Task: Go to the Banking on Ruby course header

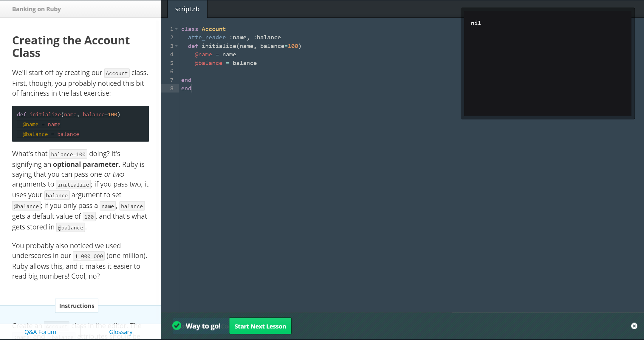Action: [x=36, y=9]
